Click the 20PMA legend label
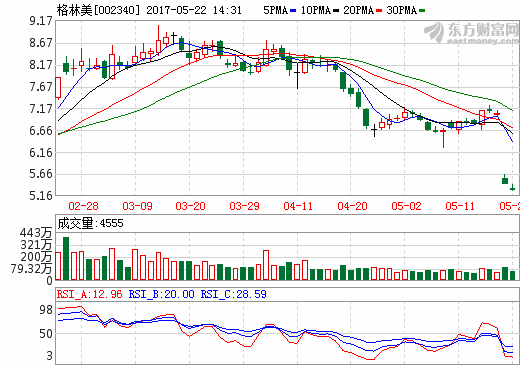This screenshot has width=520, height=365. [x=359, y=10]
